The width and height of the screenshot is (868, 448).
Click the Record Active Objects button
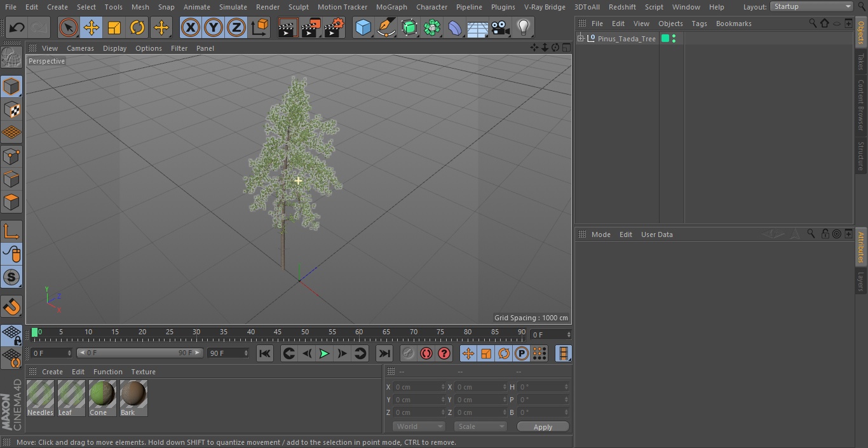tap(409, 353)
